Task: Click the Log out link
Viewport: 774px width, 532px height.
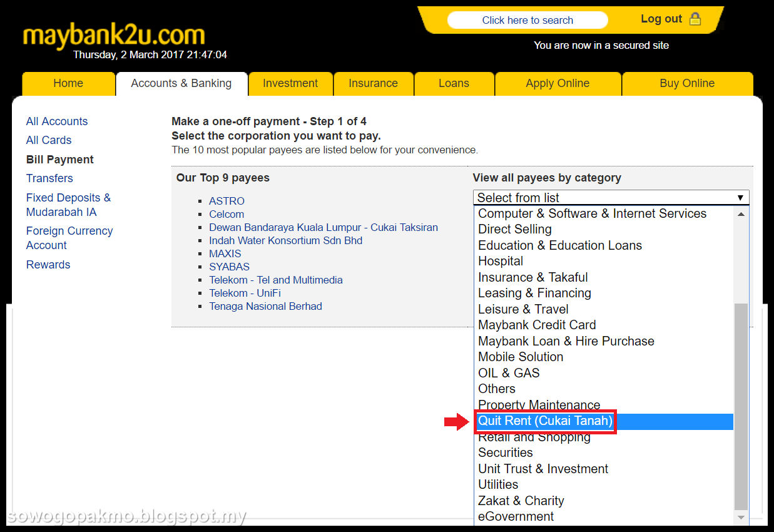Action: click(x=661, y=19)
